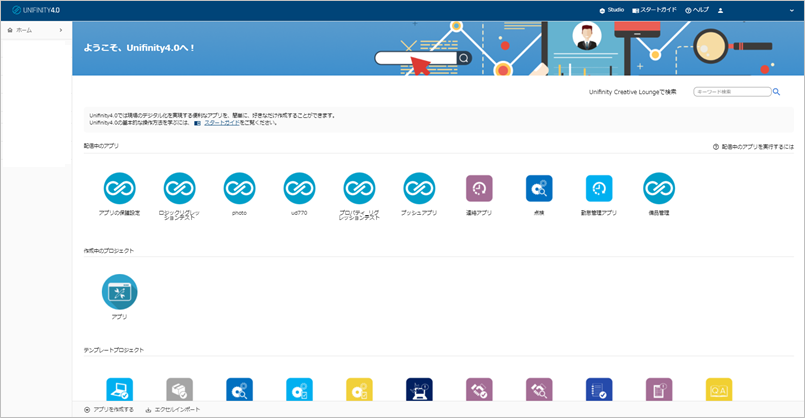
Task: Click the アプリを作成する button
Action: tap(109, 409)
